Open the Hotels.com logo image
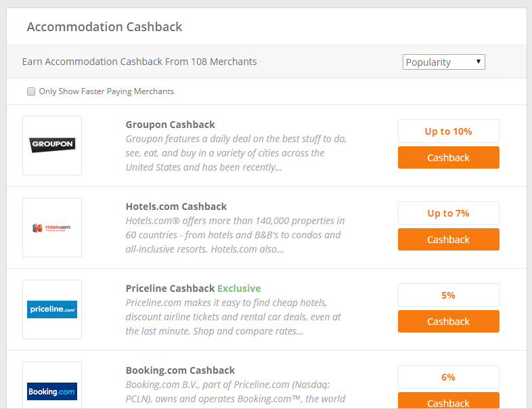Screen dimensions: 532x409 [52, 228]
